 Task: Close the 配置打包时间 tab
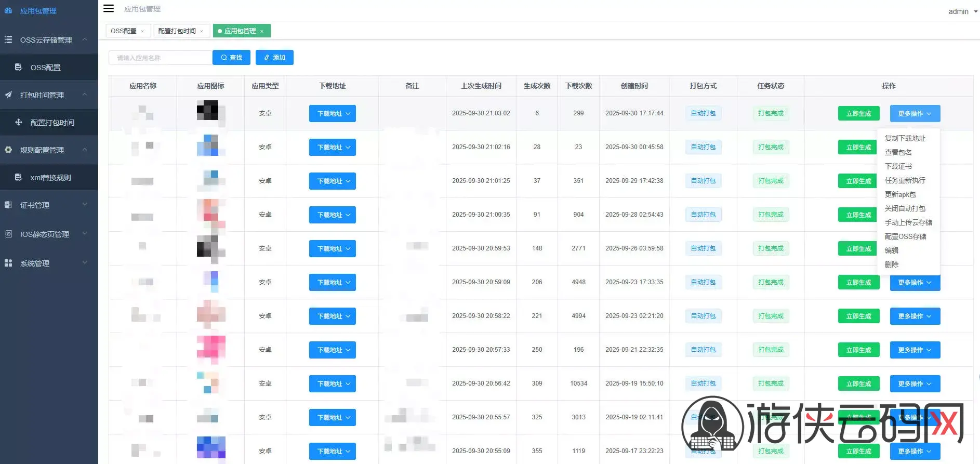click(x=202, y=31)
